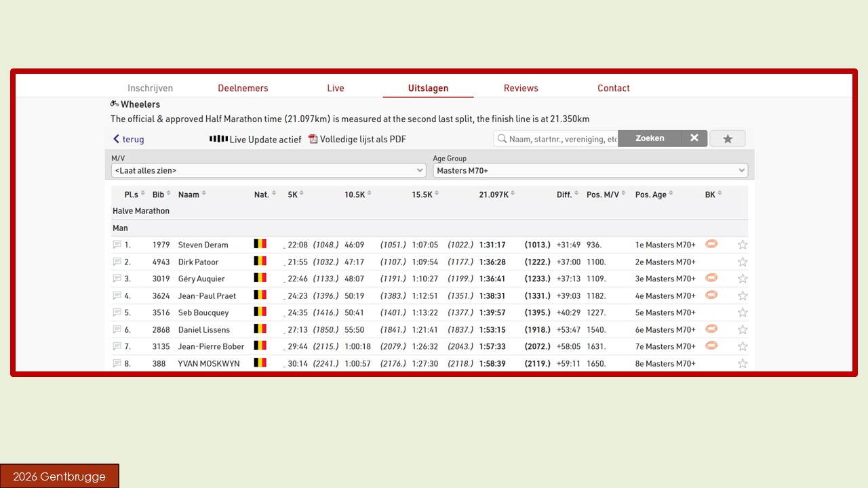Click the PDF icon beside Volledige lijst
Screen dimensions: 868x488
tap(313, 139)
